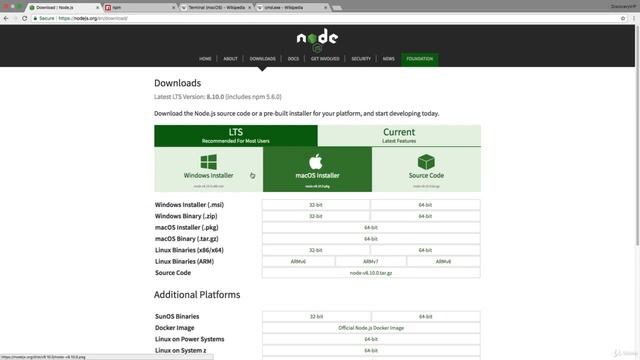The width and height of the screenshot is (640, 360).
Task: Download Windows Binary (.zip) 64-bit
Action: (x=425, y=216)
